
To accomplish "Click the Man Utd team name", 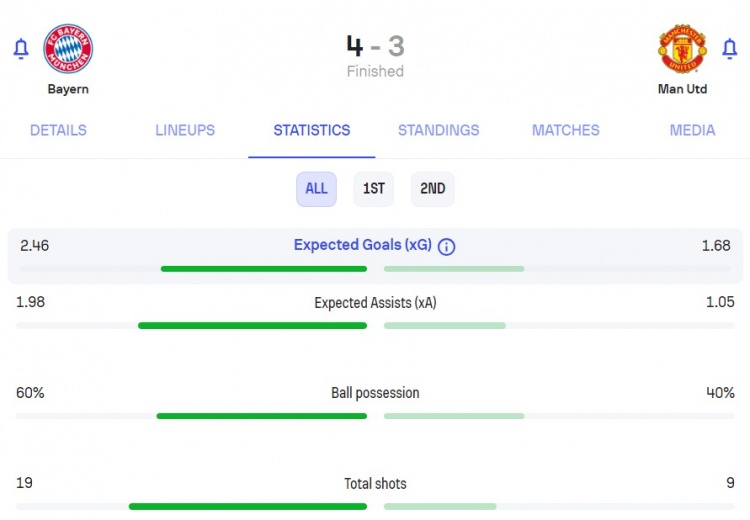I will (x=683, y=89).
